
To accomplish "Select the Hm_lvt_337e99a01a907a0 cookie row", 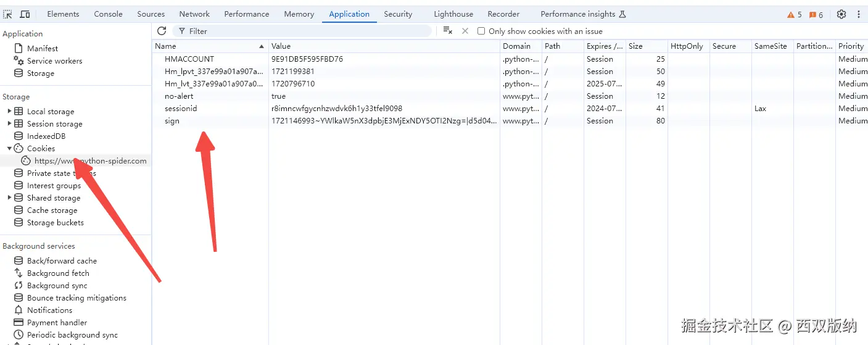I will click(x=510, y=84).
